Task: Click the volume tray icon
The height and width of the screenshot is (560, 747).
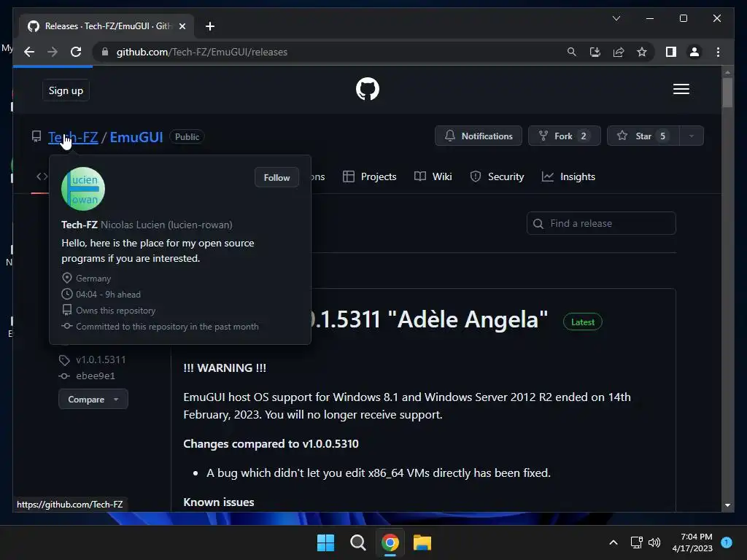Action: [x=654, y=542]
